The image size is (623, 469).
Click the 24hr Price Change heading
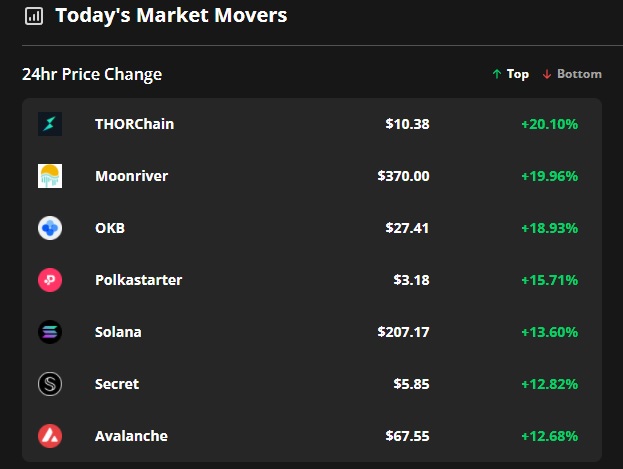point(92,74)
